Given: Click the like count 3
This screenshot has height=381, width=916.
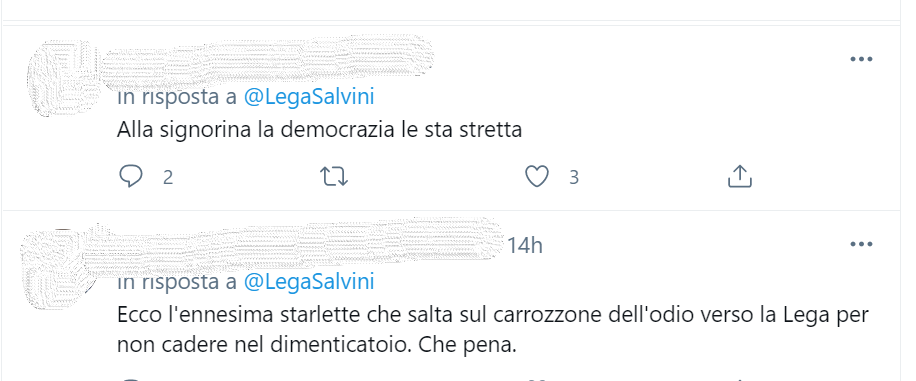Looking at the screenshot, I should [573, 177].
